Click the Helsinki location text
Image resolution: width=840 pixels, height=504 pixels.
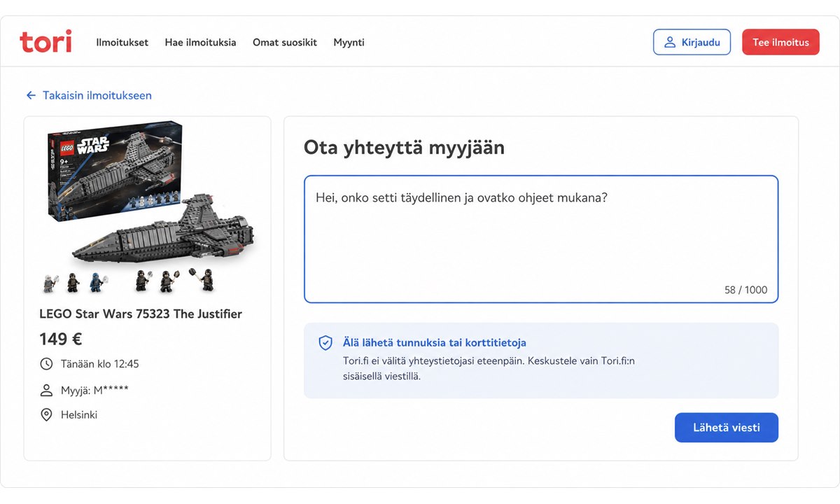(x=79, y=415)
